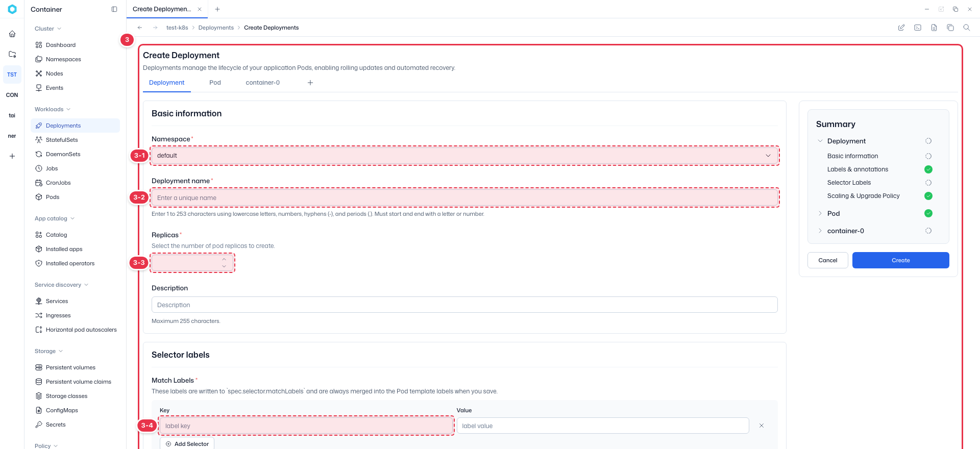Switch to the Pod tab
The width and height of the screenshot is (980, 449).
pyautogui.click(x=215, y=83)
